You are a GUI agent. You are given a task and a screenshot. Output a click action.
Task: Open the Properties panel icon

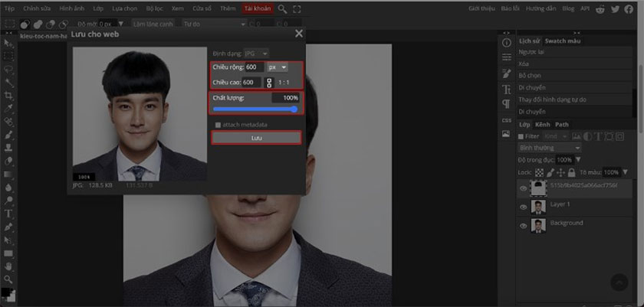coord(507,57)
